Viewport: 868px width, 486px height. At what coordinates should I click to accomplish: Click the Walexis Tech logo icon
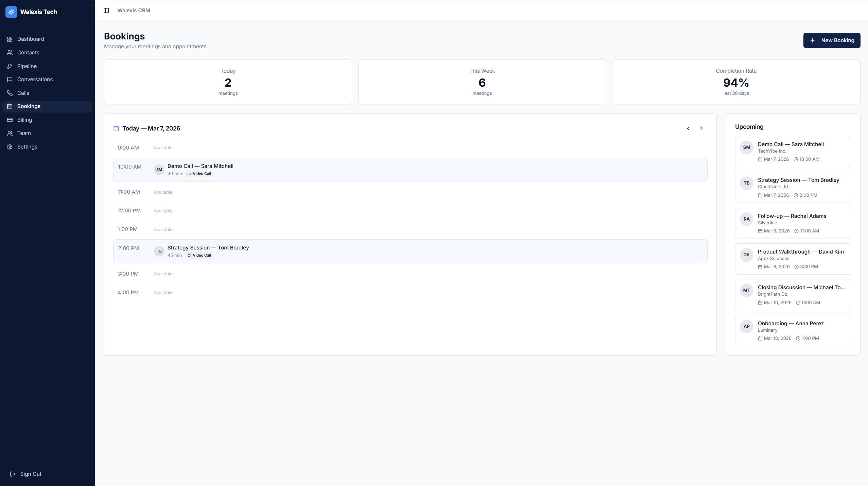[x=11, y=12]
